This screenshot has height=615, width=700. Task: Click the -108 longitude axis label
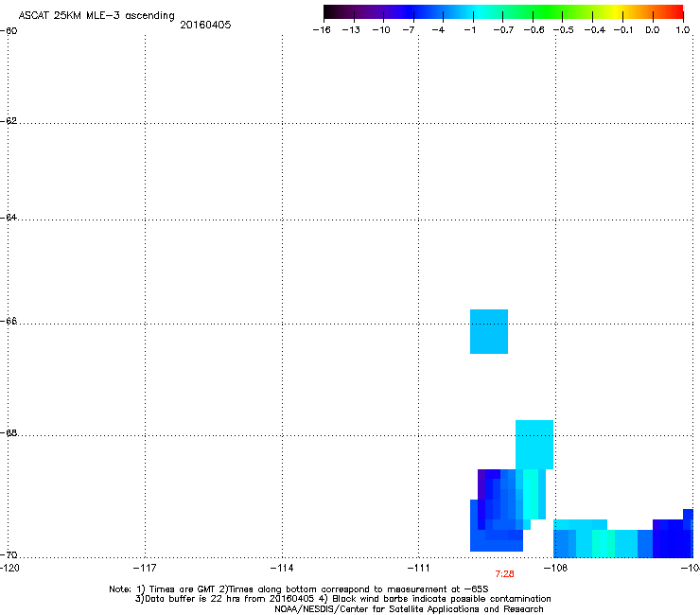556,568
